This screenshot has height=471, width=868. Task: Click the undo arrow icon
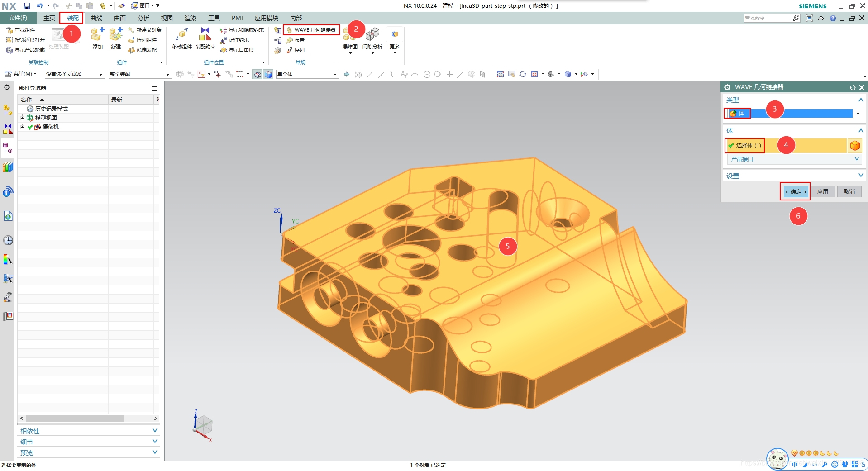40,6
